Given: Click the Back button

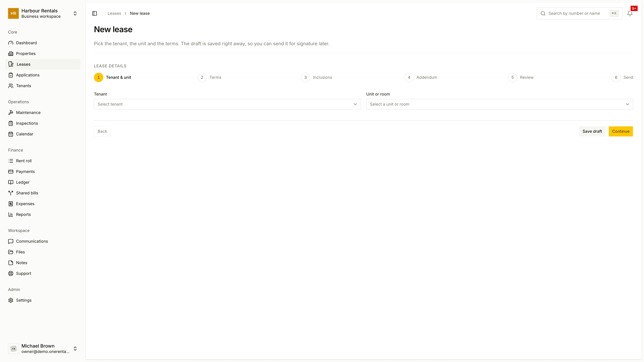Looking at the screenshot, I should click(x=102, y=131).
